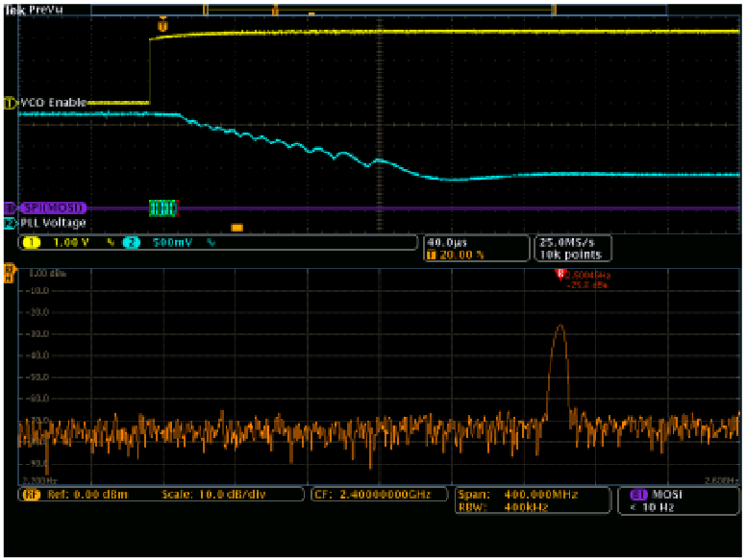The height and width of the screenshot is (560, 746).
Task: Click the channel 2 PLL Voltage marker
Action: click(12, 223)
